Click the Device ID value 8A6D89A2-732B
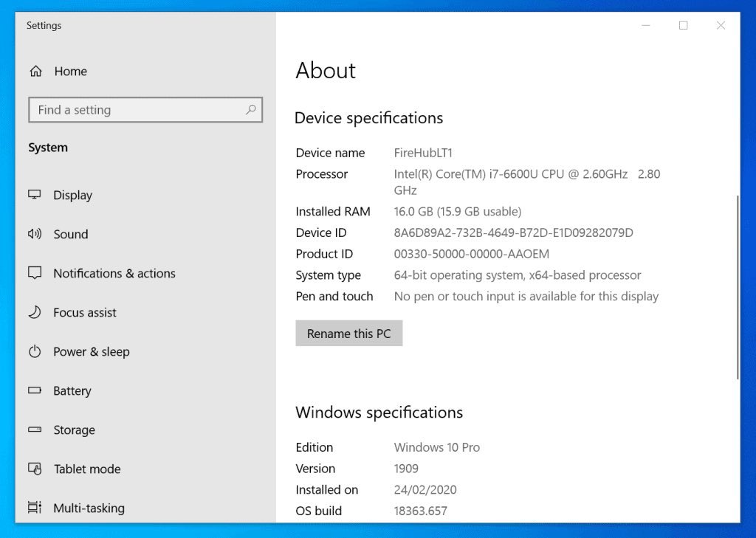 click(513, 233)
